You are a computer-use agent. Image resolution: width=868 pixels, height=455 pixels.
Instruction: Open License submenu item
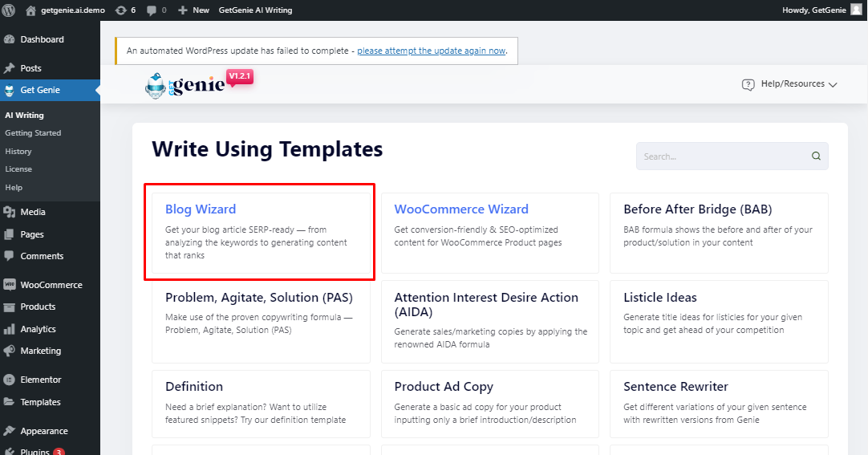point(18,169)
